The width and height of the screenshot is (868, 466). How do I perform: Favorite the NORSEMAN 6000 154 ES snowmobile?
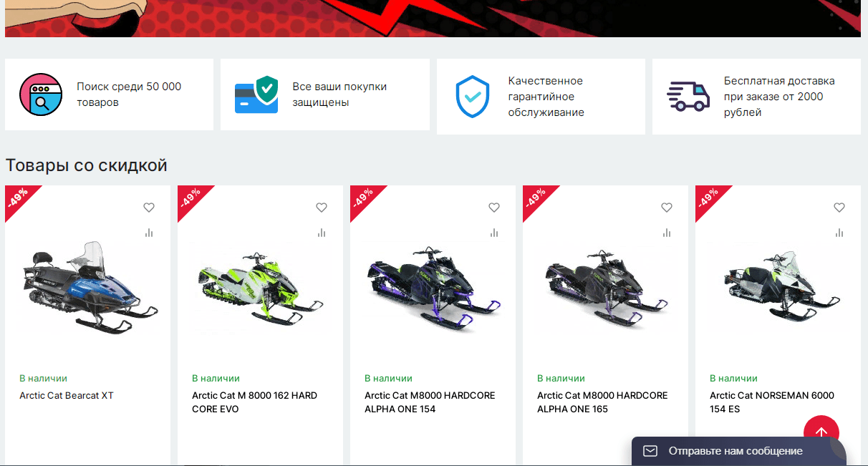coord(839,208)
